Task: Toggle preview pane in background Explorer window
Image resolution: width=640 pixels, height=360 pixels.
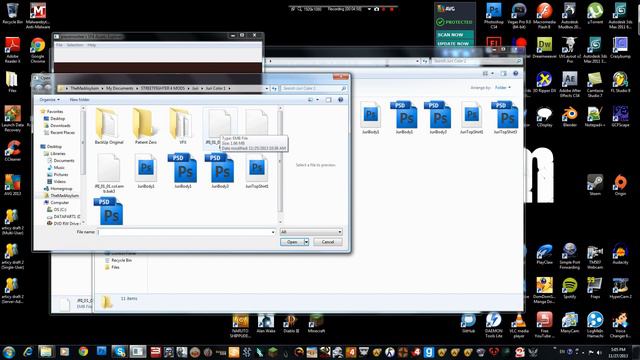Action: [x=503, y=73]
